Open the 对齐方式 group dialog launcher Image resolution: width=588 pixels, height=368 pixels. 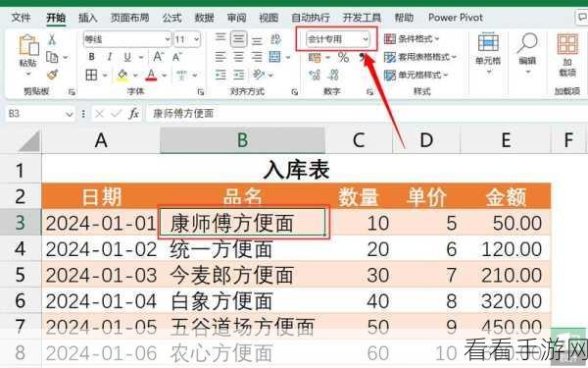(x=295, y=91)
